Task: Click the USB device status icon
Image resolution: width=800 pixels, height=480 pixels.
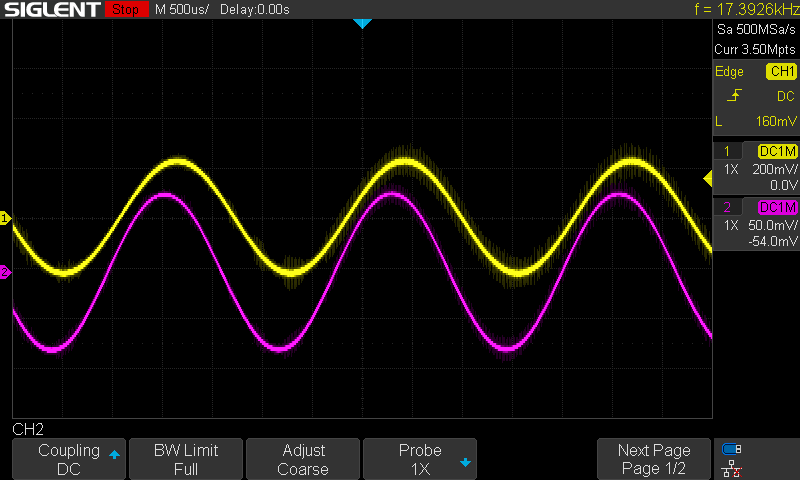Action: click(x=732, y=449)
